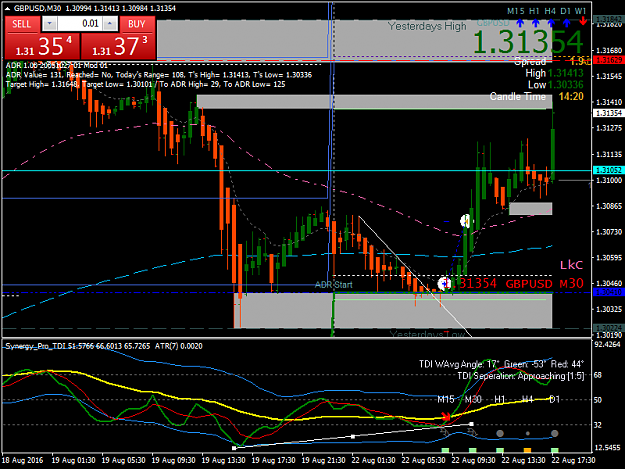Click the TDI level 50 axis label

click(597, 400)
